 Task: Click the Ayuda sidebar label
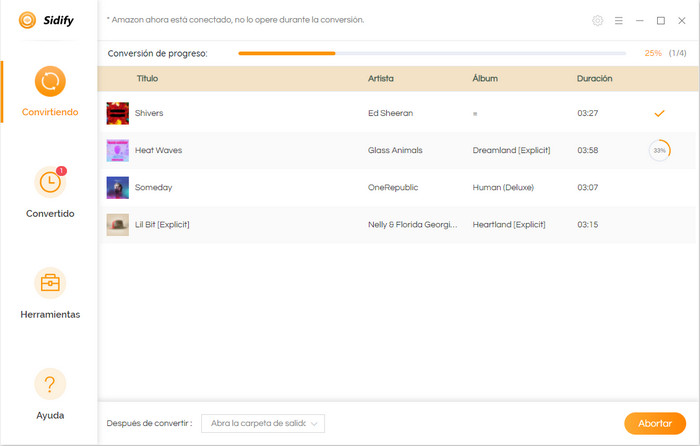tap(50, 415)
